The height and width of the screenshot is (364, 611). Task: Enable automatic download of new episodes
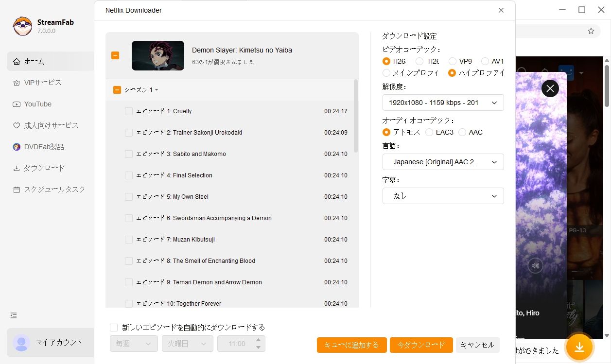coord(113,327)
